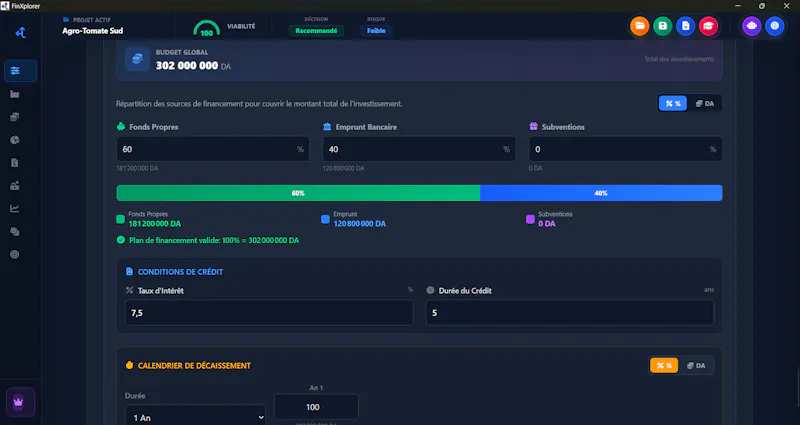The width and height of the screenshot is (800, 425).
Task: Click the Calendrier de Décaissement stopwatch icon
Action: coord(130,365)
